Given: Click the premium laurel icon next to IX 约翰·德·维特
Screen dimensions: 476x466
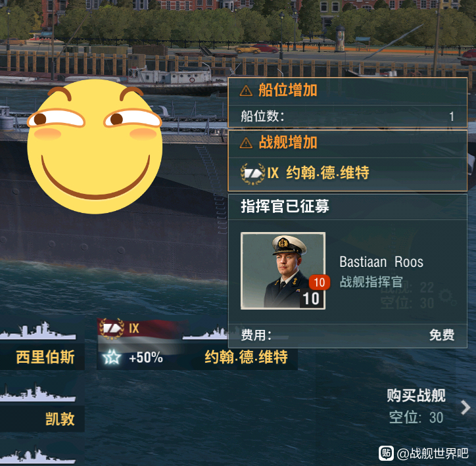Looking at the screenshot, I should (x=252, y=174).
